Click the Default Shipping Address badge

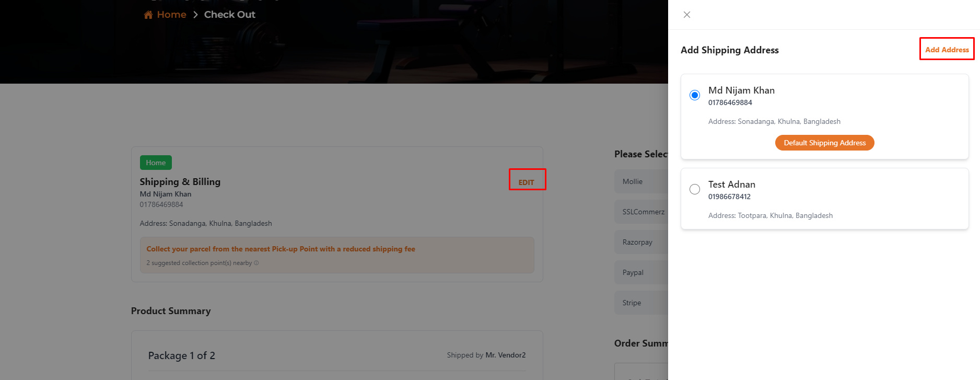824,143
